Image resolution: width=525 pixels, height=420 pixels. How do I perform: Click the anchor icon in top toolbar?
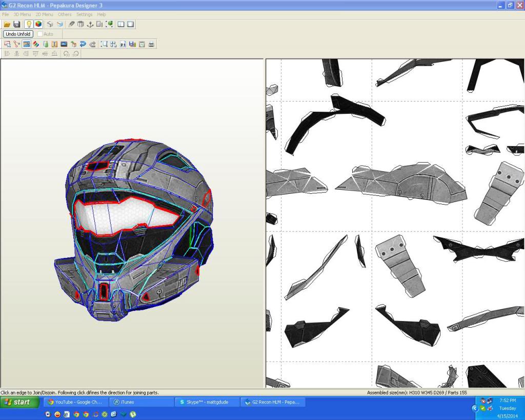pos(90,24)
